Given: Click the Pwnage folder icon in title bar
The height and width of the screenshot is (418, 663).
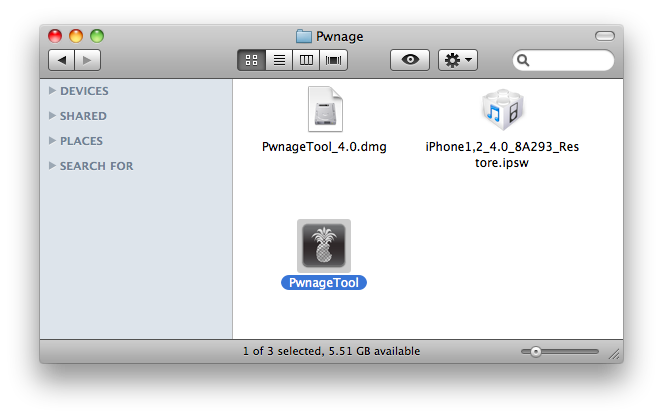Looking at the screenshot, I should 304,37.
